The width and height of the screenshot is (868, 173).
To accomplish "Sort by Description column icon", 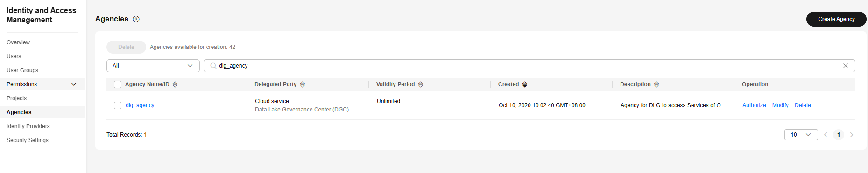I will pyautogui.click(x=656, y=84).
